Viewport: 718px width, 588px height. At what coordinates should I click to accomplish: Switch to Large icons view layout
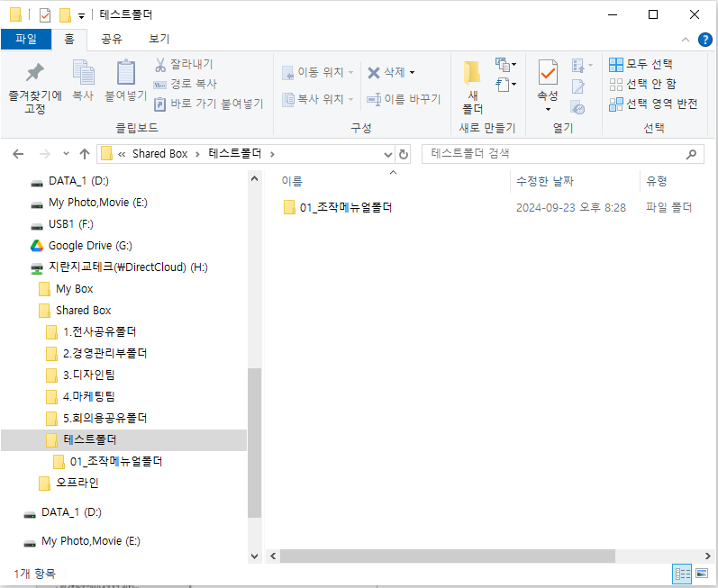[x=703, y=574]
